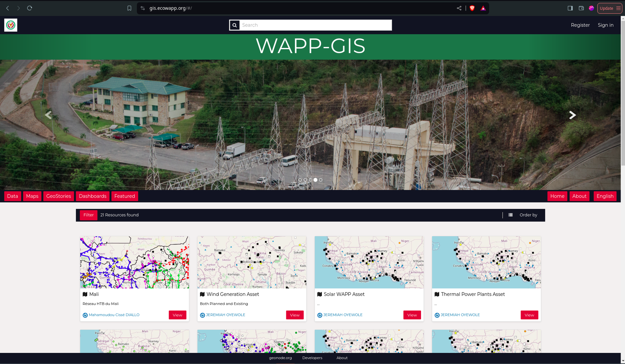The width and height of the screenshot is (625, 364).
Task: Click into the Search input field
Action: pos(316,25)
